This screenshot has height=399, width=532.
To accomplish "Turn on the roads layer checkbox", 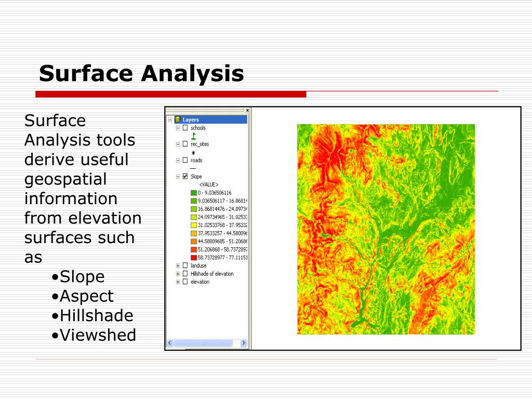I will coord(185,160).
